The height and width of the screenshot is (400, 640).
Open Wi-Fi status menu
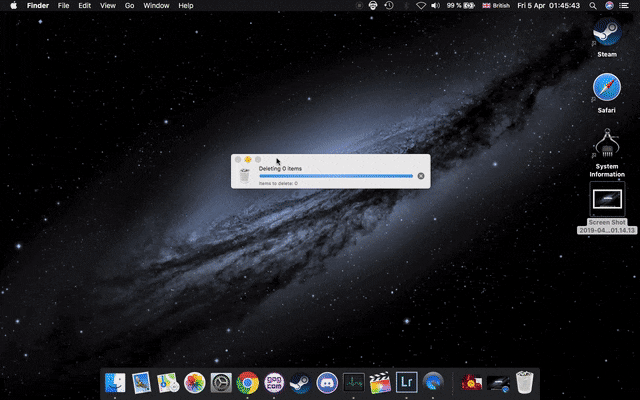point(421,6)
